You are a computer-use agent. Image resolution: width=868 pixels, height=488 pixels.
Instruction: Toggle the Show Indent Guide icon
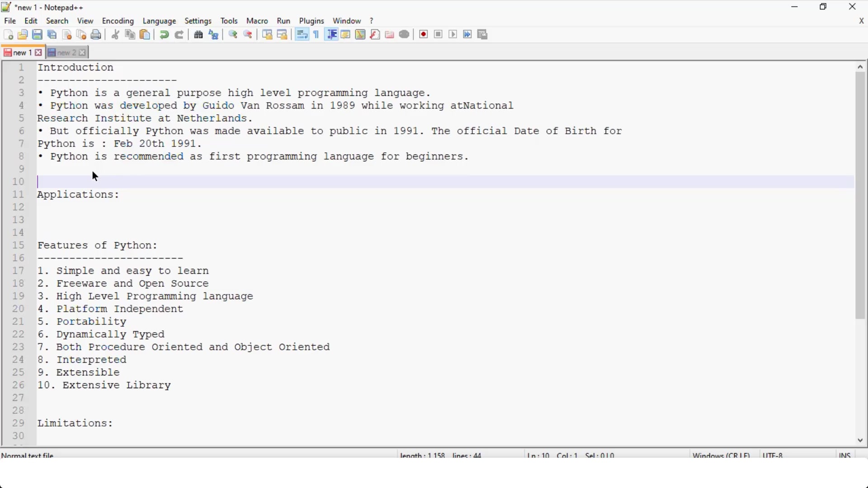tap(331, 34)
